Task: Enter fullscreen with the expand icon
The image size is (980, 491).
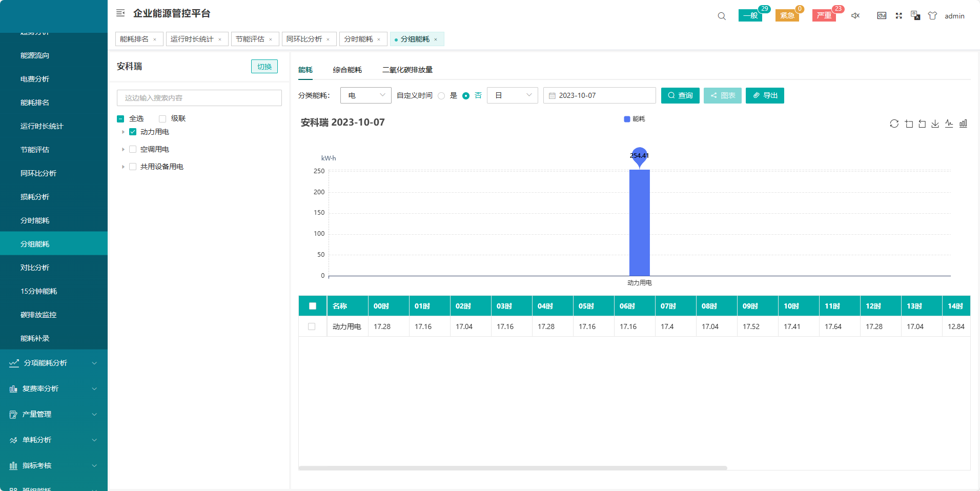Action: [x=899, y=16]
